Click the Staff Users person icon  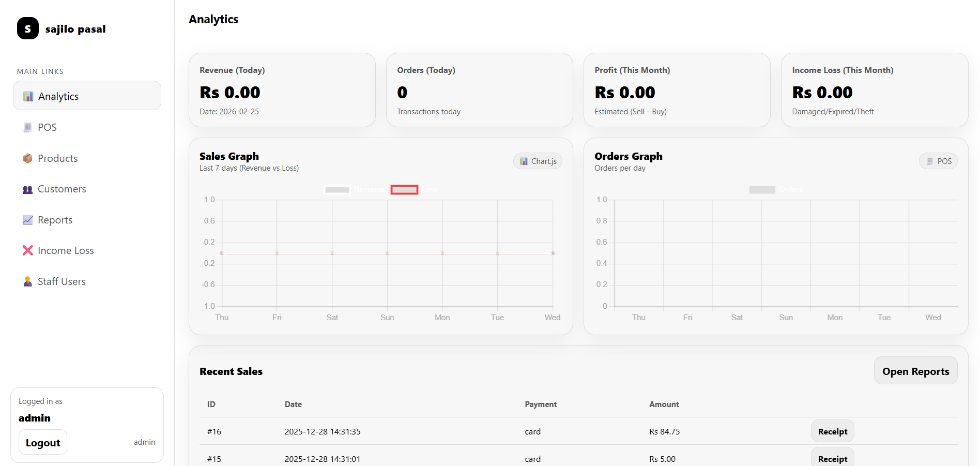coord(27,281)
